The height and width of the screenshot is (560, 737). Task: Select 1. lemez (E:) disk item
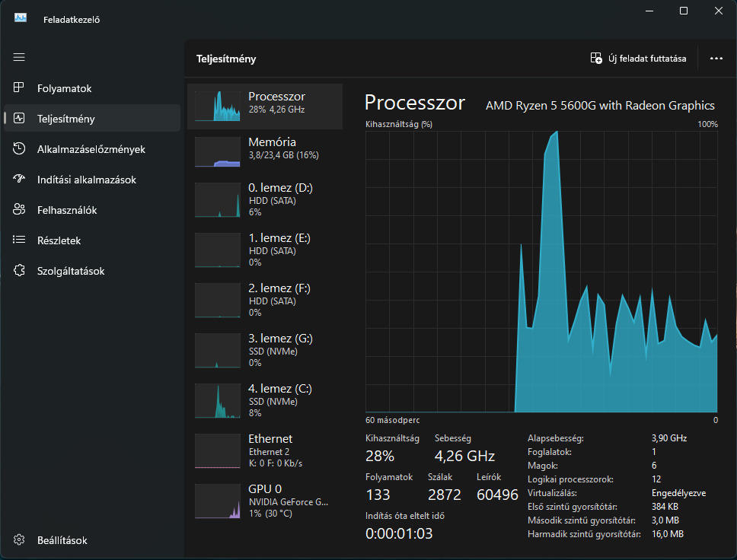coord(265,250)
